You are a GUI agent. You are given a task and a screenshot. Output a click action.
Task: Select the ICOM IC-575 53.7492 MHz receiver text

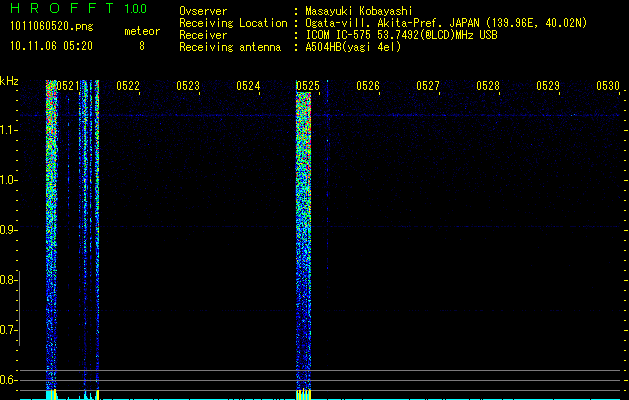click(x=401, y=35)
